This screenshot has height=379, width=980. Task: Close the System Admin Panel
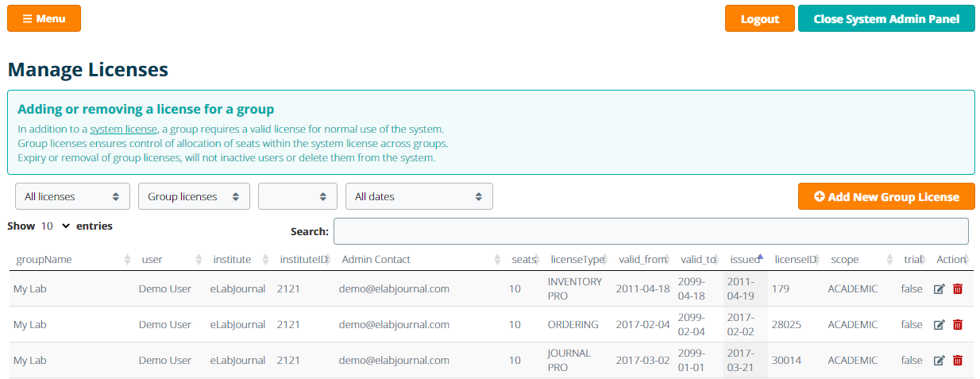tap(885, 19)
